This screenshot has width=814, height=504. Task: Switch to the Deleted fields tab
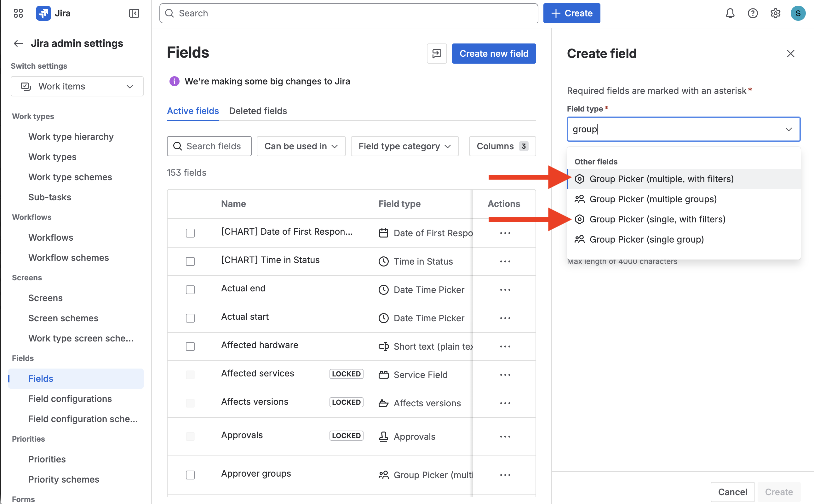pos(258,111)
